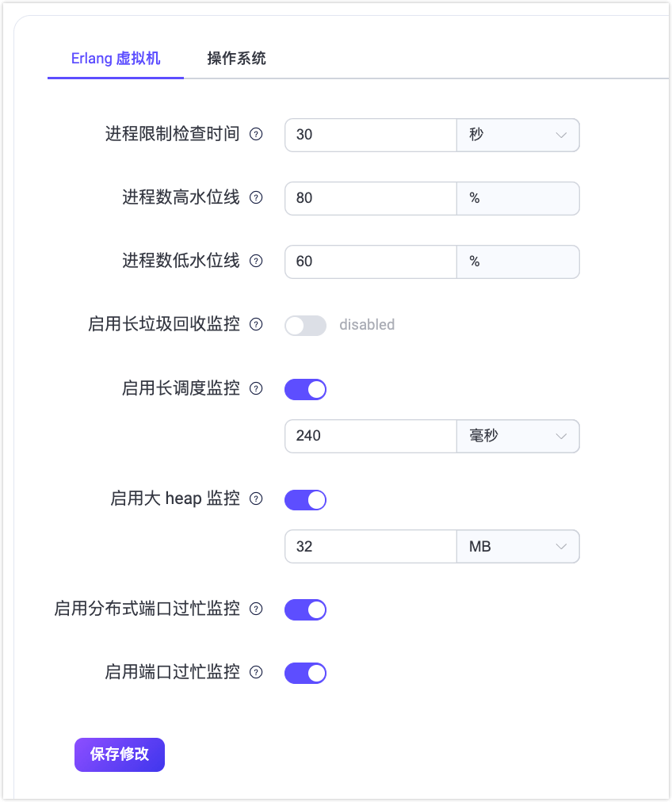Enable the 启用长垃圾回收监控 switch
This screenshot has height=802, width=672.
pyautogui.click(x=305, y=326)
